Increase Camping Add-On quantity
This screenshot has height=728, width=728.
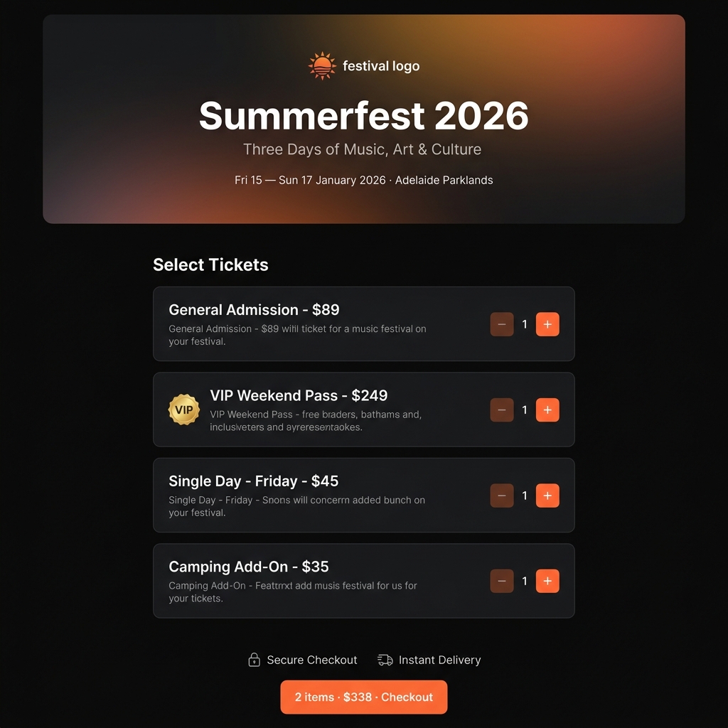(x=547, y=581)
